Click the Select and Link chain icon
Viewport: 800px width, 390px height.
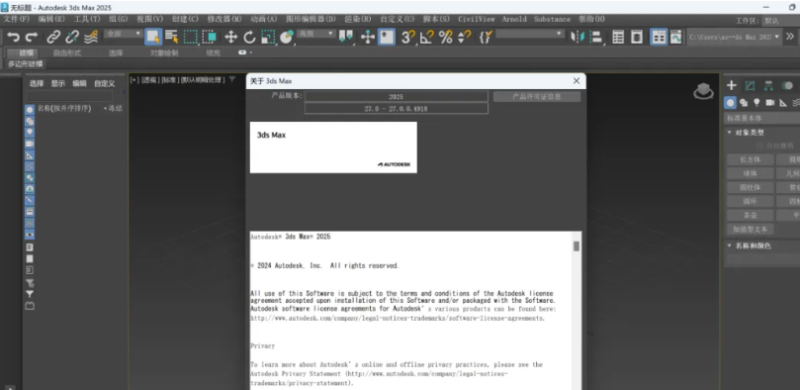(54, 37)
